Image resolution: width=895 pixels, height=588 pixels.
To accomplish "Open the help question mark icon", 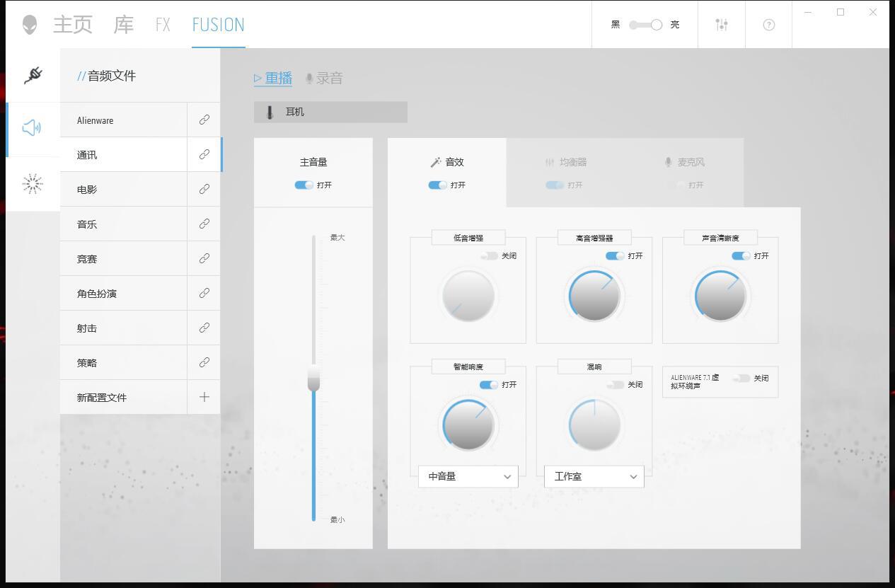I will (769, 25).
